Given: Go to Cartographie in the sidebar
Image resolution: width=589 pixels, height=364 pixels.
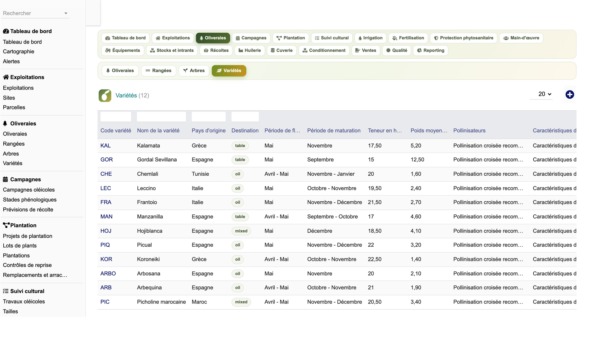Looking at the screenshot, I should pos(18,52).
